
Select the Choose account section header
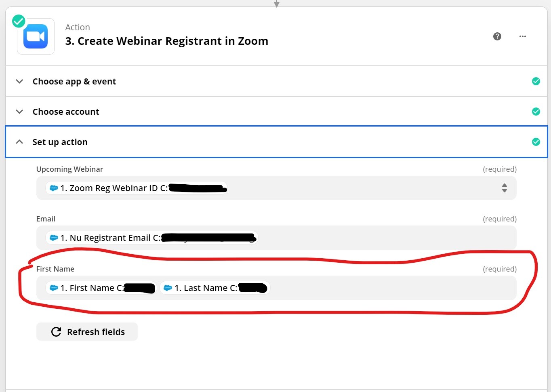tap(66, 112)
